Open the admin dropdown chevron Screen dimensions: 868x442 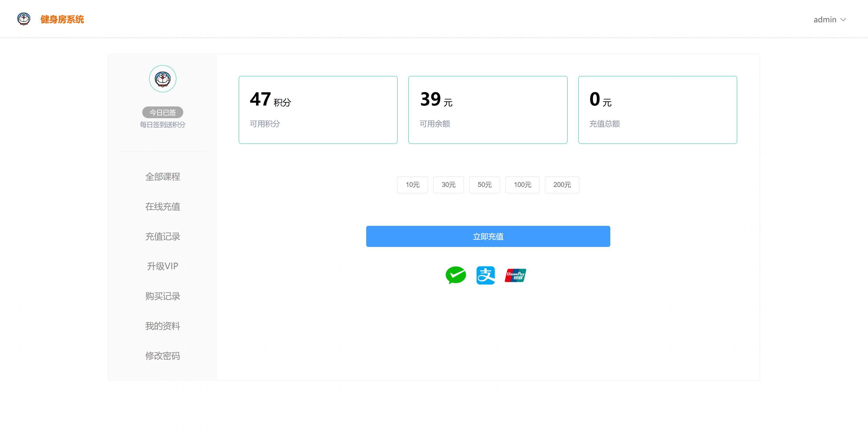[x=843, y=20]
